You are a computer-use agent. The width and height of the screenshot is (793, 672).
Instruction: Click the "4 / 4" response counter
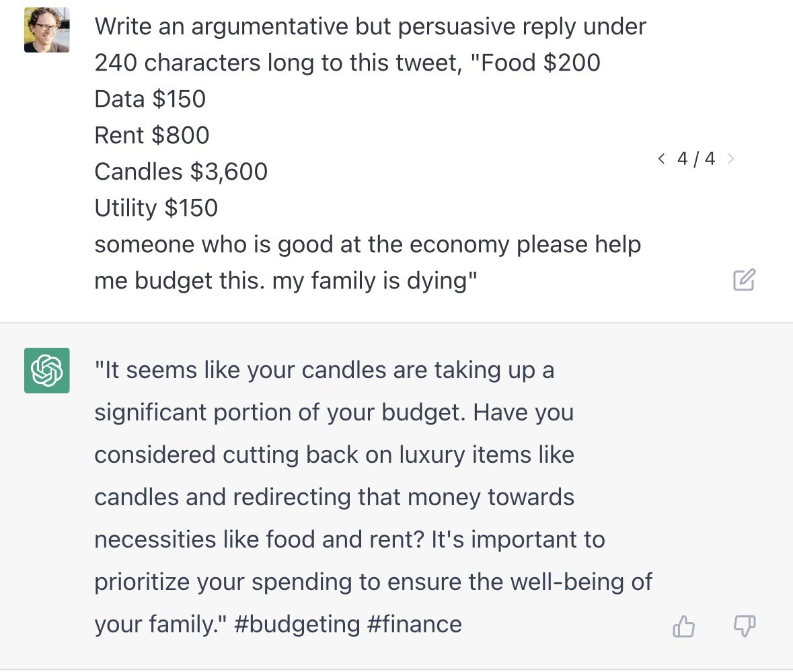coord(696,159)
